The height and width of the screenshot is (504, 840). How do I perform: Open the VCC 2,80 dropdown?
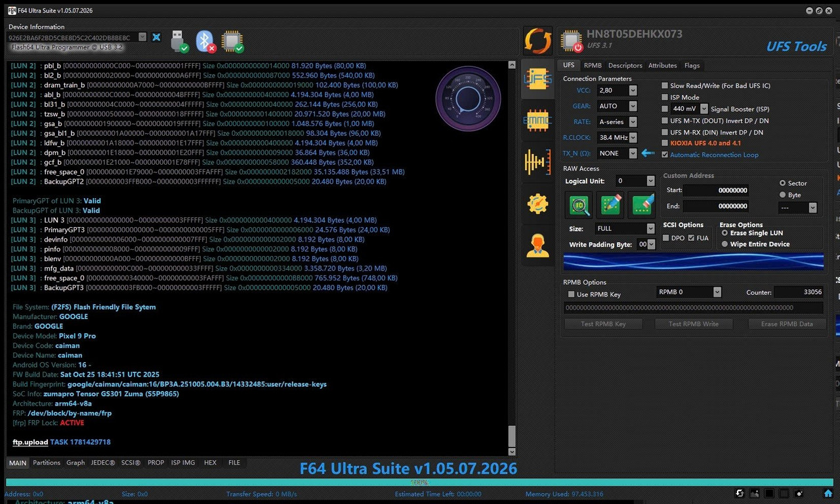(633, 91)
